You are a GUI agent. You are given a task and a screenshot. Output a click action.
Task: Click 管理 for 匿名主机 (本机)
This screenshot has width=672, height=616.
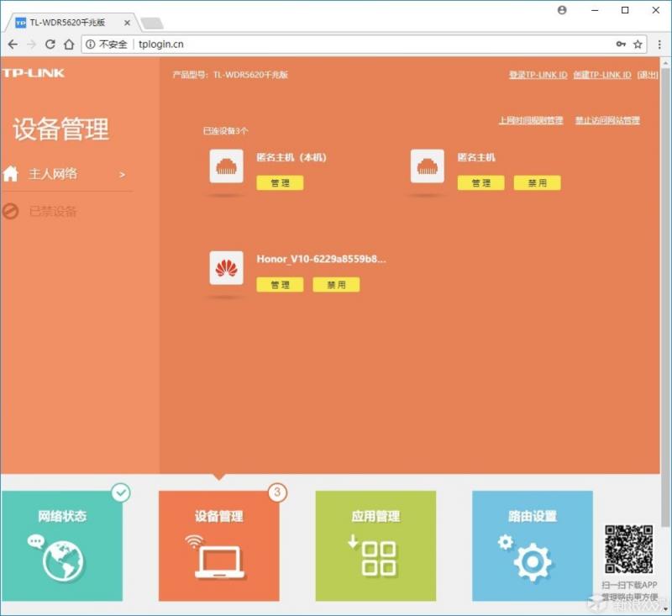pyautogui.click(x=280, y=183)
